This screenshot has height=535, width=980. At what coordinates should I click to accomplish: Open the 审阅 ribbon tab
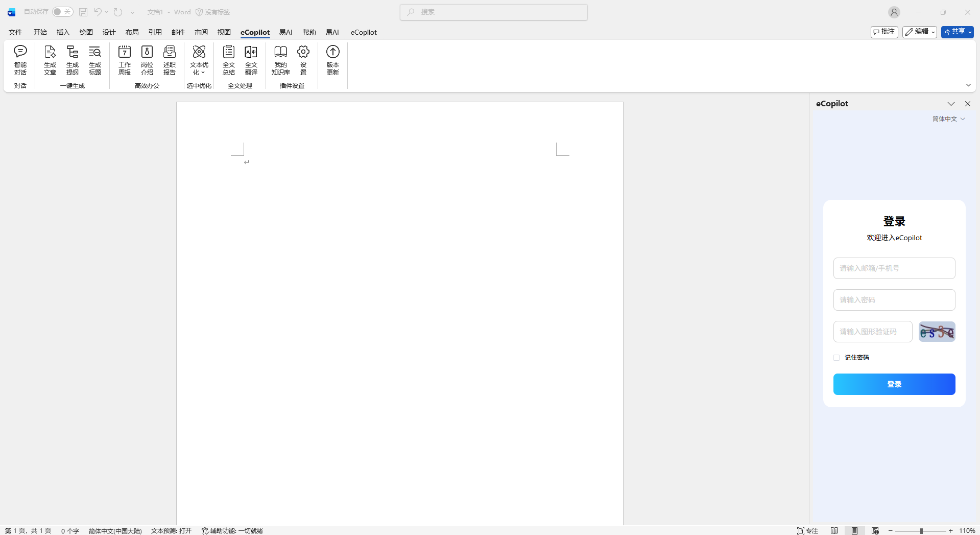pos(201,32)
